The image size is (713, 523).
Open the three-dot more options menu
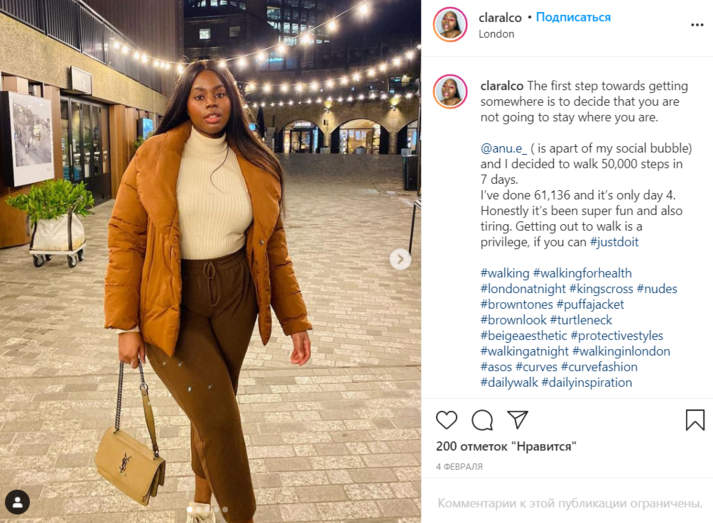pos(697,25)
